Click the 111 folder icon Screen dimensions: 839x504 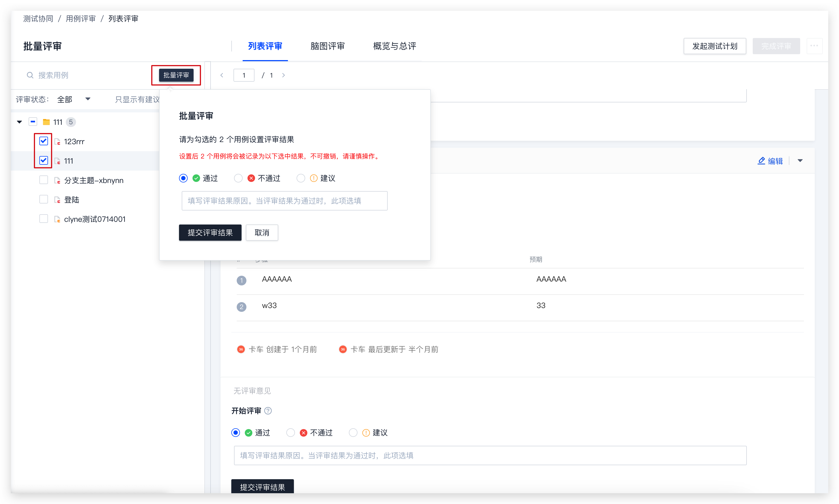(x=47, y=122)
